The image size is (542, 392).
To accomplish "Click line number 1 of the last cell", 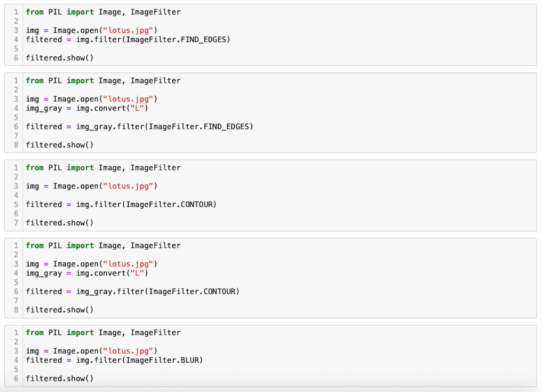I will (16, 333).
